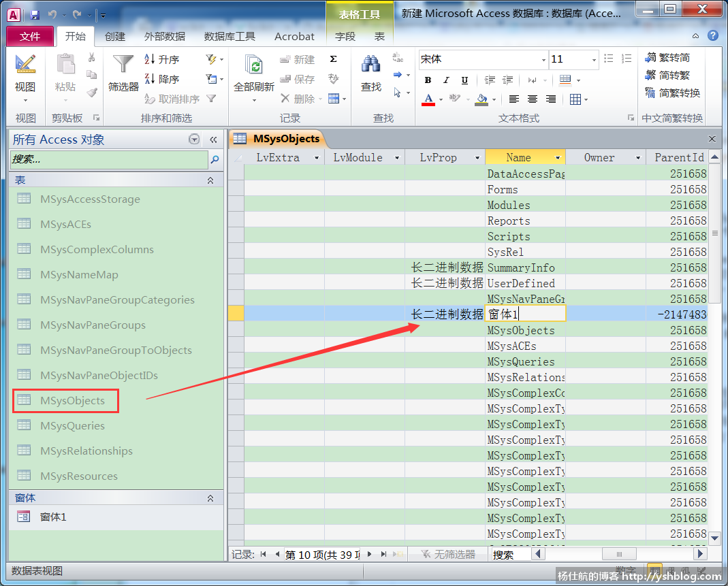Open MSysAccessStorage table in navigation pane
728x586 pixels.
(x=90, y=199)
